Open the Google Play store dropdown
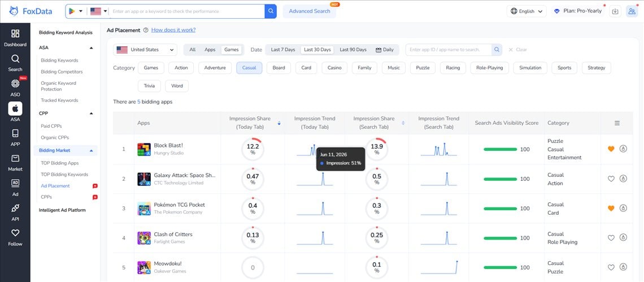 pos(75,11)
